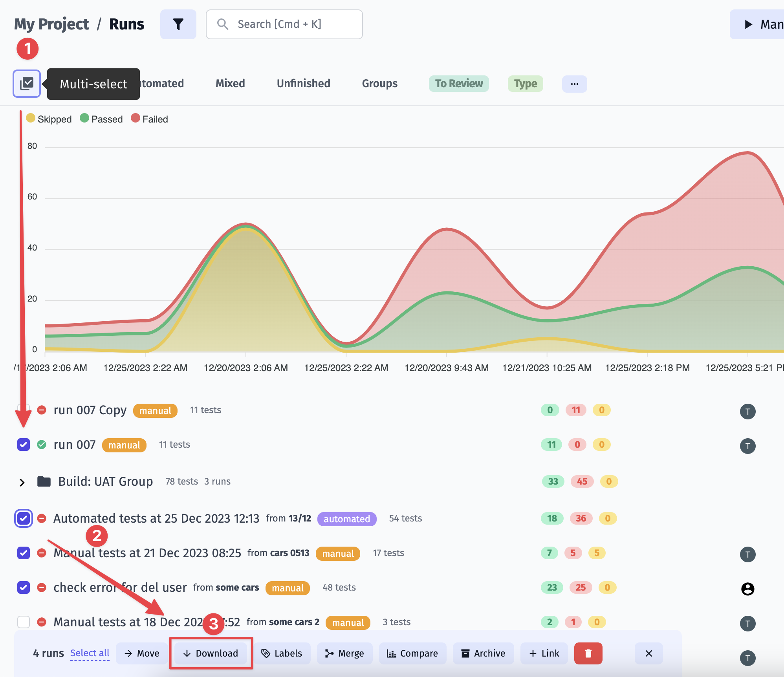Click passed count 23 on check error row
784x677 pixels.
coord(552,587)
